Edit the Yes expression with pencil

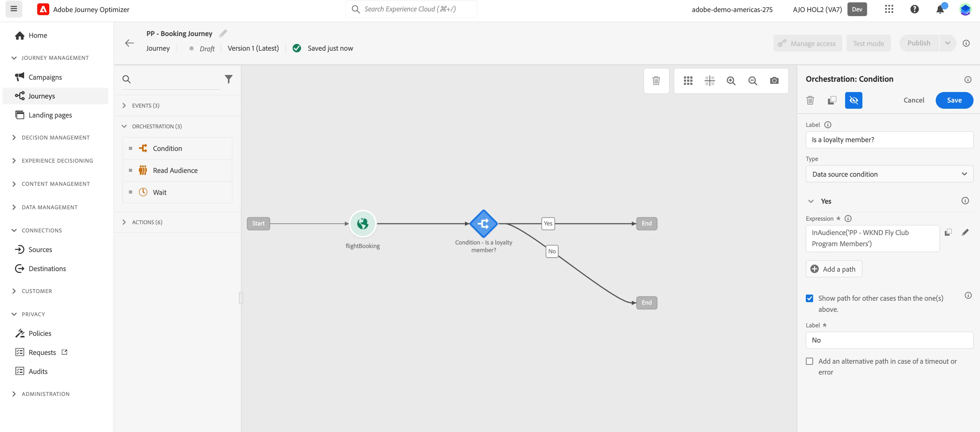[965, 232]
